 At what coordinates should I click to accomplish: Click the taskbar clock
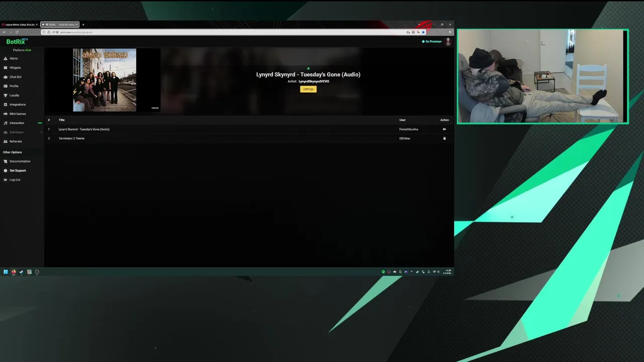click(x=447, y=272)
